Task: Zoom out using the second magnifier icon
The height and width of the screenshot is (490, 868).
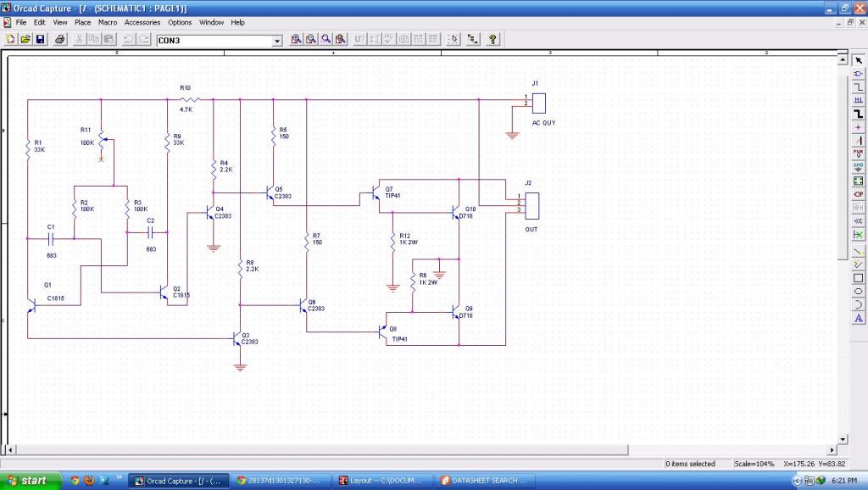Action: [311, 39]
